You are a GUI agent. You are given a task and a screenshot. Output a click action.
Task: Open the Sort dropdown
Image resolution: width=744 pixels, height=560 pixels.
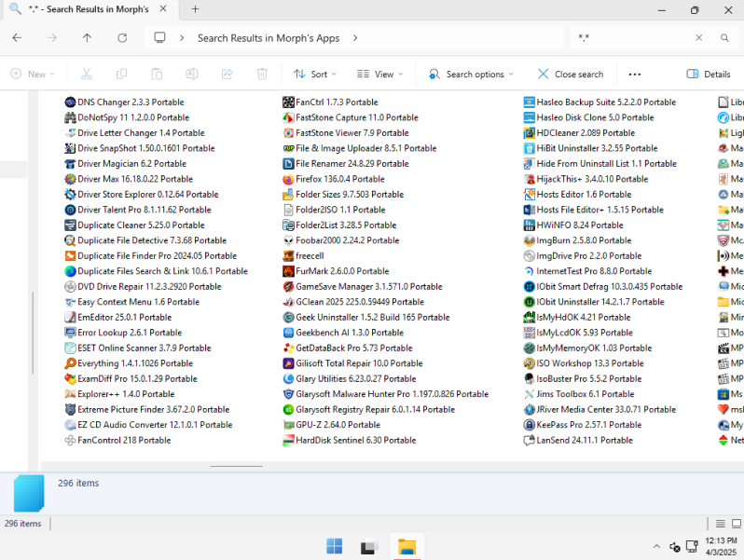(315, 74)
